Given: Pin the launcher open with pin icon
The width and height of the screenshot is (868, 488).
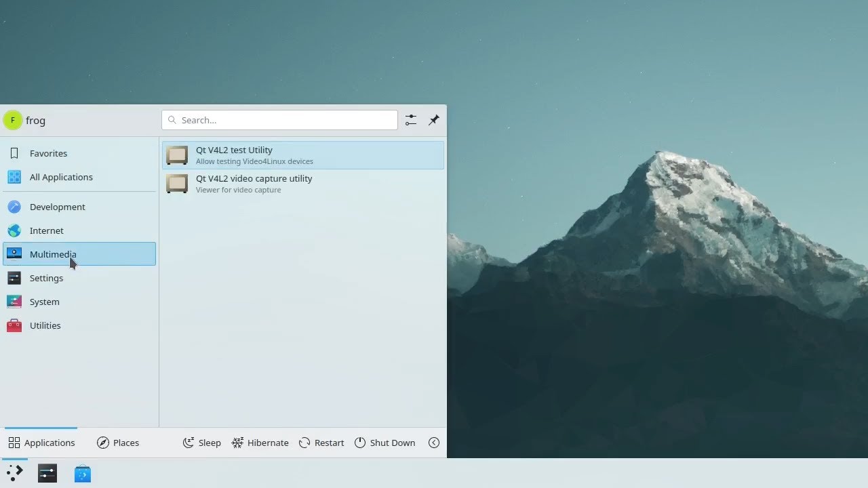Looking at the screenshot, I should 434,120.
